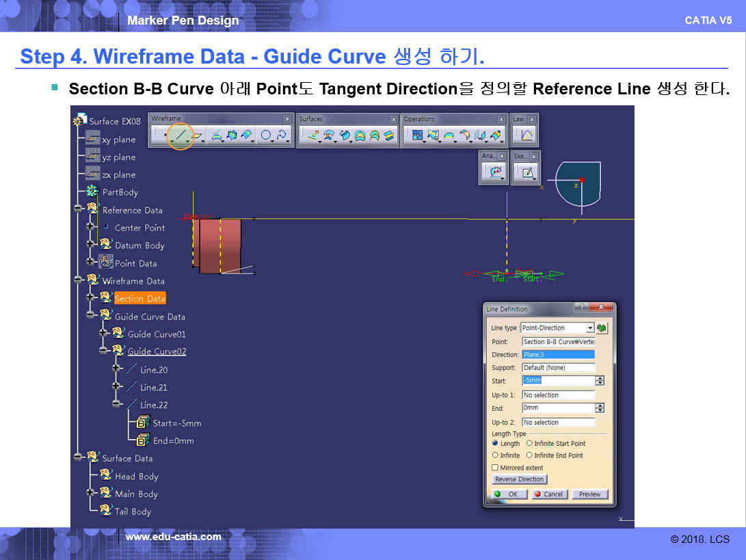Click the first Operations toolbar Join icon
Screen dimensions: 746x560
416,135
